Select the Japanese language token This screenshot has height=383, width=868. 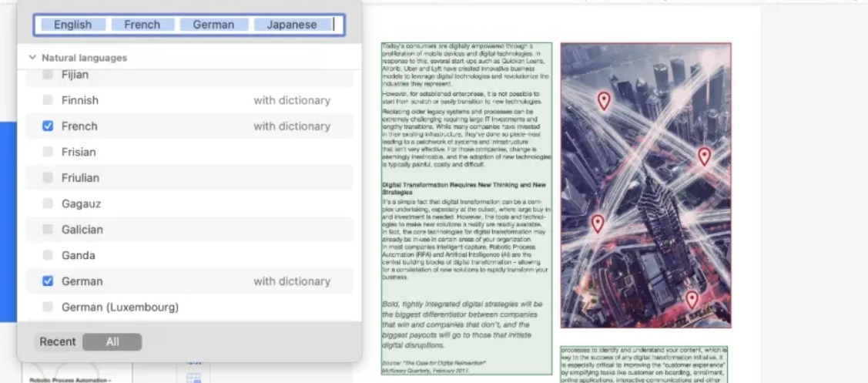pyautogui.click(x=291, y=25)
